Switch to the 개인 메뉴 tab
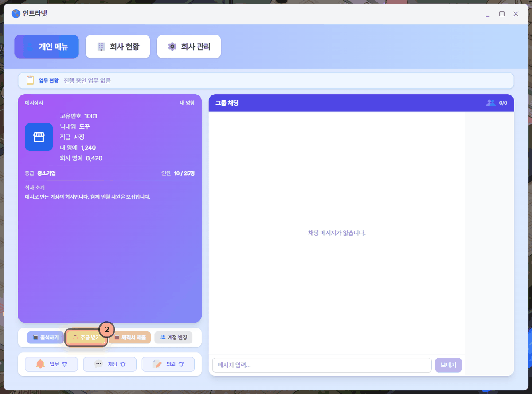 point(47,47)
